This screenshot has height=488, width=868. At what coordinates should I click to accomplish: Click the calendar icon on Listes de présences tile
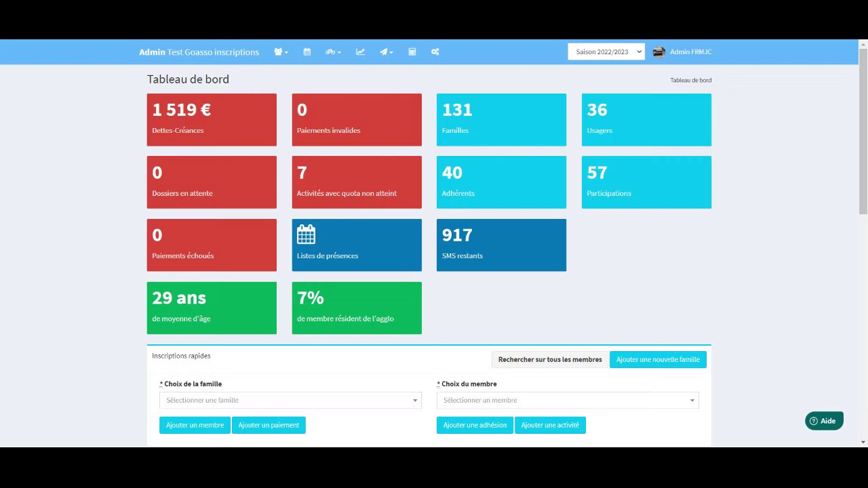click(307, 235)
